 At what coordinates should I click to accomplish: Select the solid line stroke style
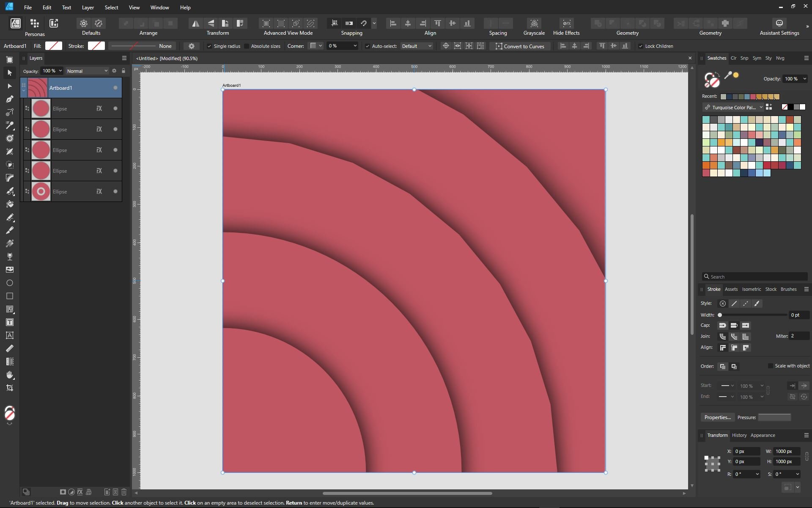734,304
